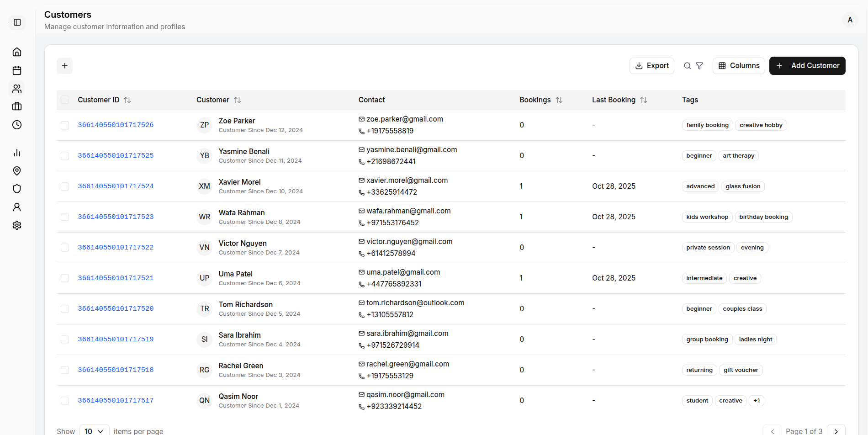Check the select-all header checkbox
The height and width of the screenshot is (435, 868).
[x=65, y=100]
